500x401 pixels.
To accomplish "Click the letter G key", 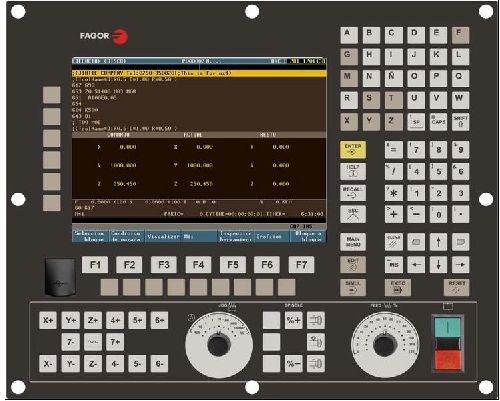I will pos(349,57).
